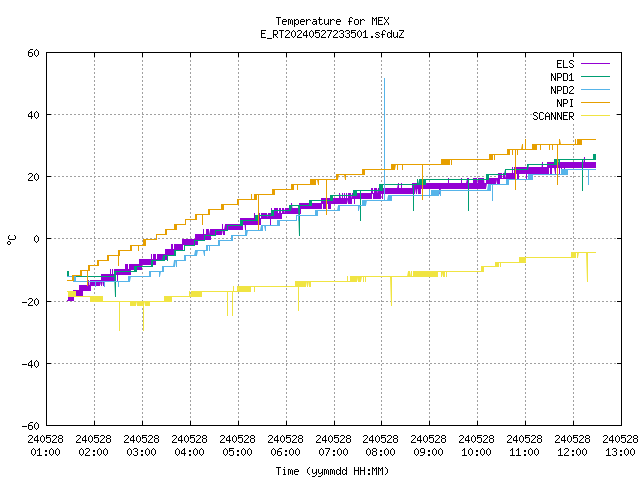640x480 pixels.
Task: Select the filename 'E_RT20240527233501.sfduZ' subtitle
Action: click(x=332, y=34)
